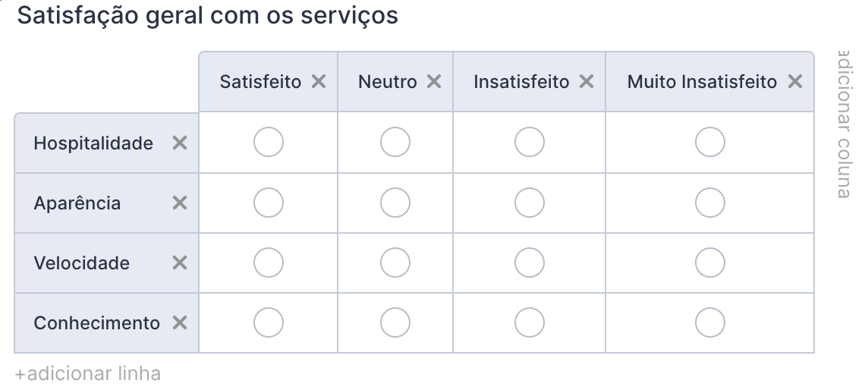This screenshot has width=868, height=390.
Task: Mark Insatisfeito for Velocidade
Action: (530, 263)
